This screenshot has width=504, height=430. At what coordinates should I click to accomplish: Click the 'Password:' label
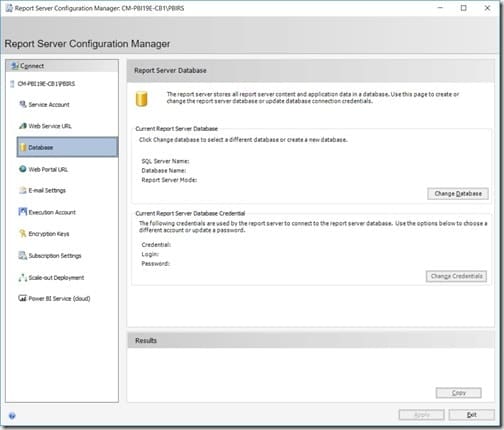coord(156,264)
